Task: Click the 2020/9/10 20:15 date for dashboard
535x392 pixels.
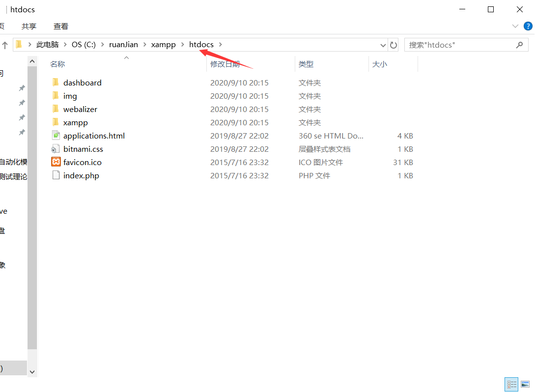Action: [x=239, y=83]
